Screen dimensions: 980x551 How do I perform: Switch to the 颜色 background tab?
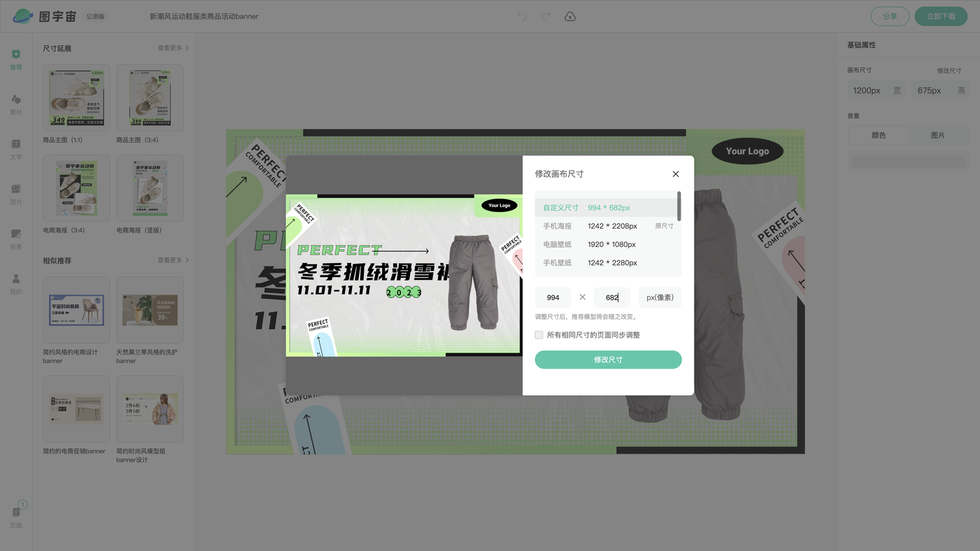point(879,135)
